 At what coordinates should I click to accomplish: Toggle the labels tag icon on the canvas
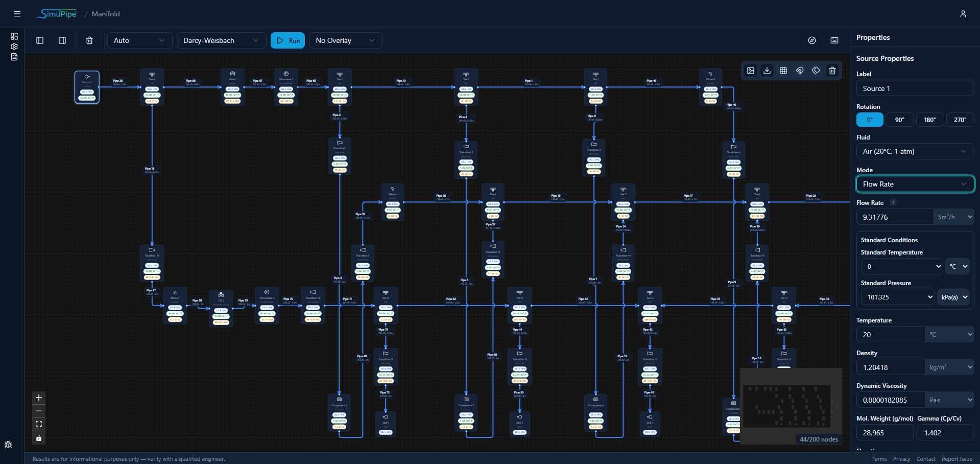pyautogui.click(x=816, y=71)
